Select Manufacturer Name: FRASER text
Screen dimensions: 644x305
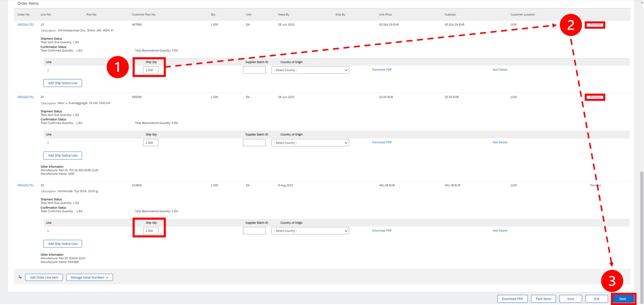60,262
